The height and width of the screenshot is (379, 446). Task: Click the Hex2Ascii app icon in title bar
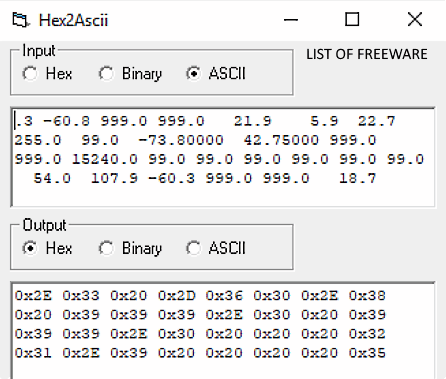pos(21,20)
